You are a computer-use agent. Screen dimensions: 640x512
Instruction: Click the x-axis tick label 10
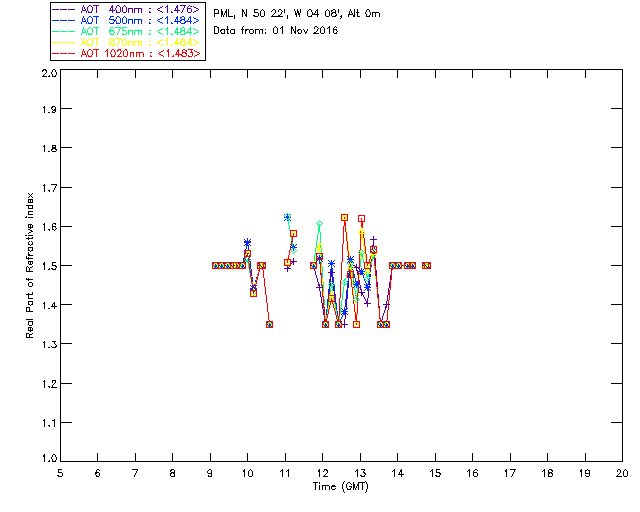pos(247,473)
